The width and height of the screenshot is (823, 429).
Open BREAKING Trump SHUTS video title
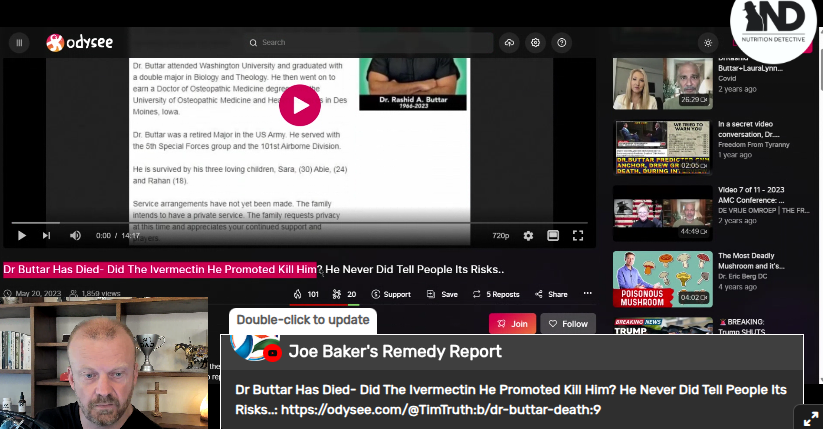pyautogui.click(x=742, y=327)
